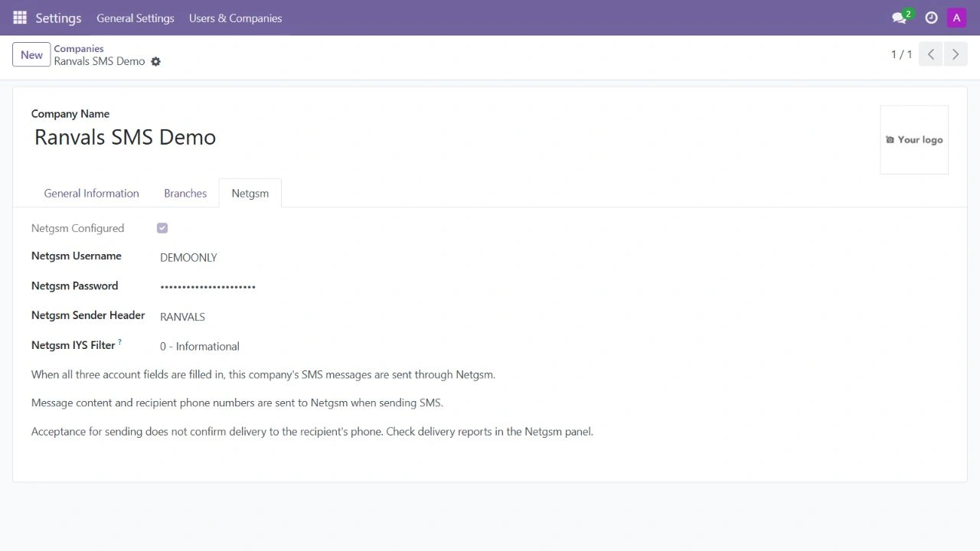This screenshot has height=551, width=980.
Task: Click the Netgsm Configured label
Action: click(77, 228)
